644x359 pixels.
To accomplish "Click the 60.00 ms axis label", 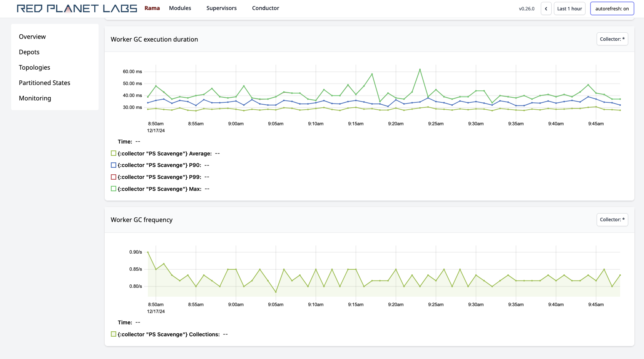I will (x=132, y=72).
